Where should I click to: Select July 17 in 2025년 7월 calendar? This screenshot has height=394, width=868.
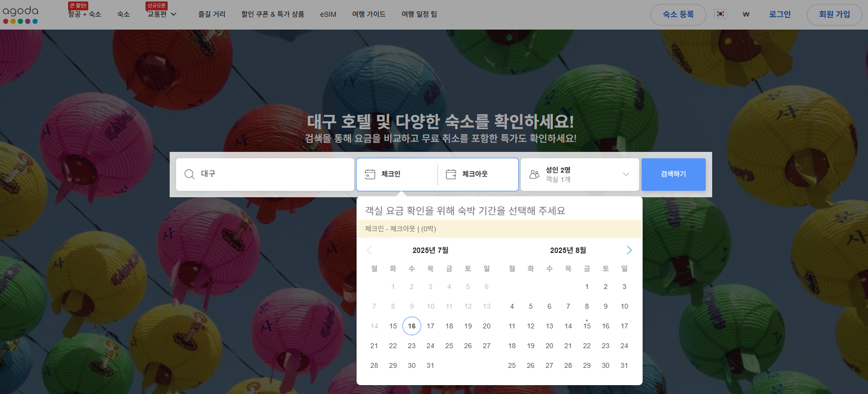(x=431, y=326)
